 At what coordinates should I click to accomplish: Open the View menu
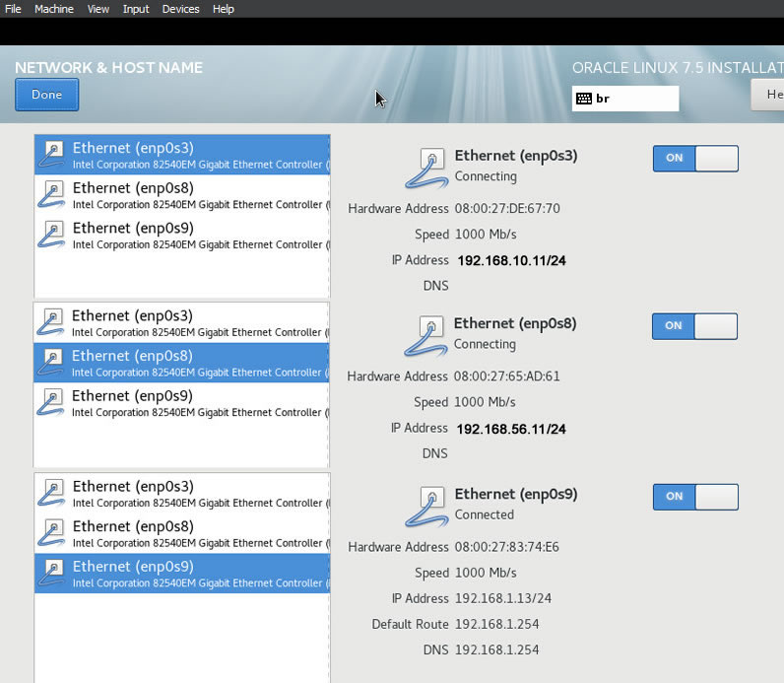pos(98,9)
